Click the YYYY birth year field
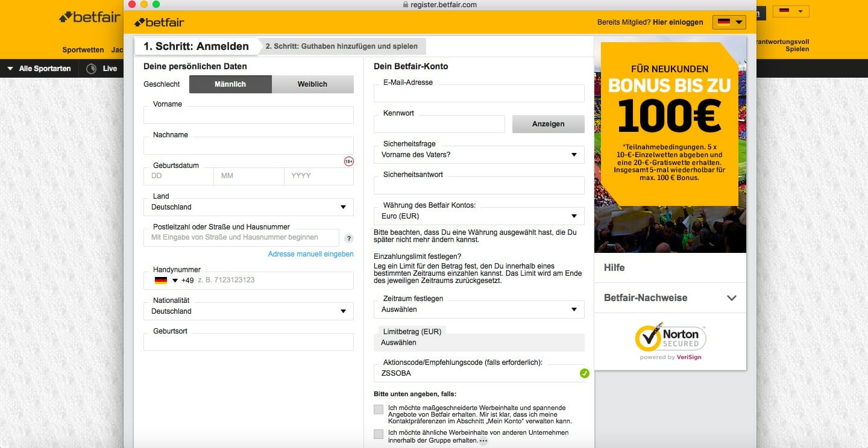The height and width of the screenshot is (448, 868). click(319, 176)
